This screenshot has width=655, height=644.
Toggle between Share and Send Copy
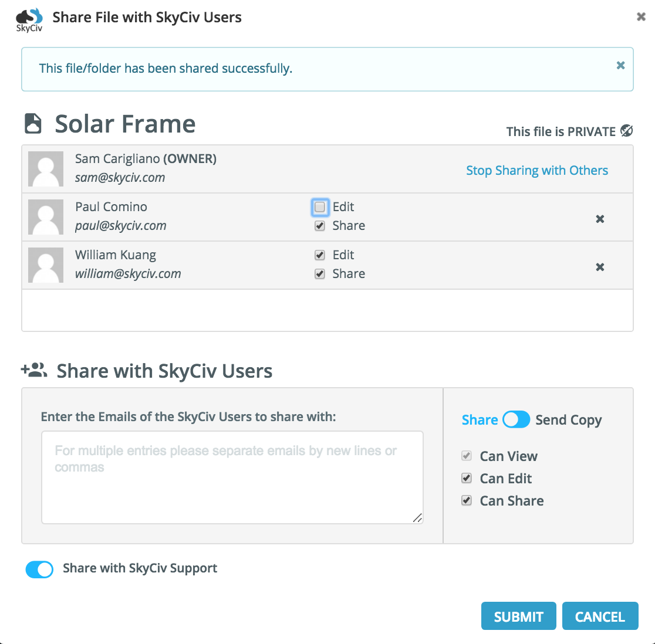(x=516, y=419)
